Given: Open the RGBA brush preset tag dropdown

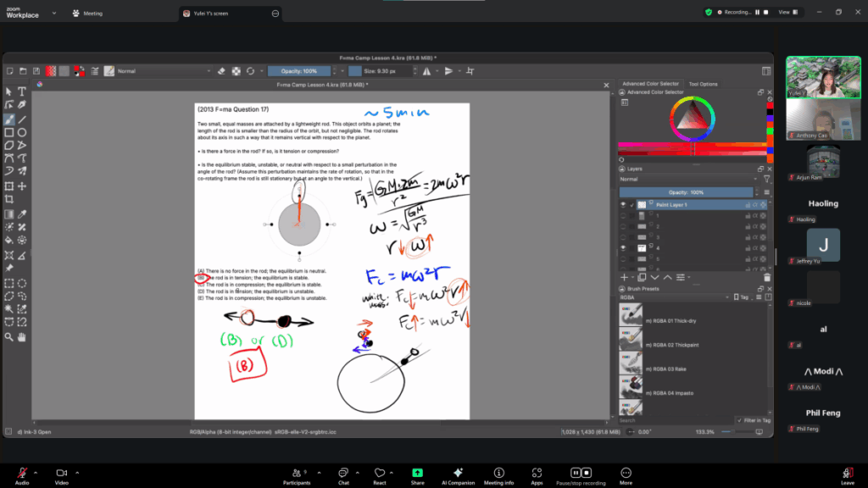Looking at the screenshot, I should [x=674, y=297].
